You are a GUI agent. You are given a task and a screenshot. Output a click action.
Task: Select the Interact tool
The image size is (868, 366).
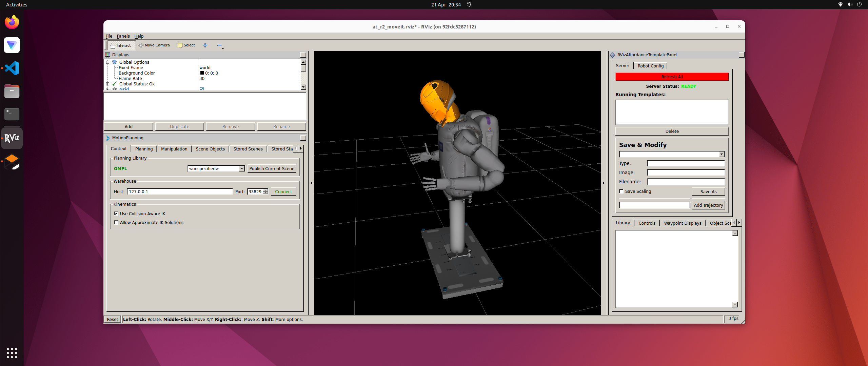tap(121, 45)
